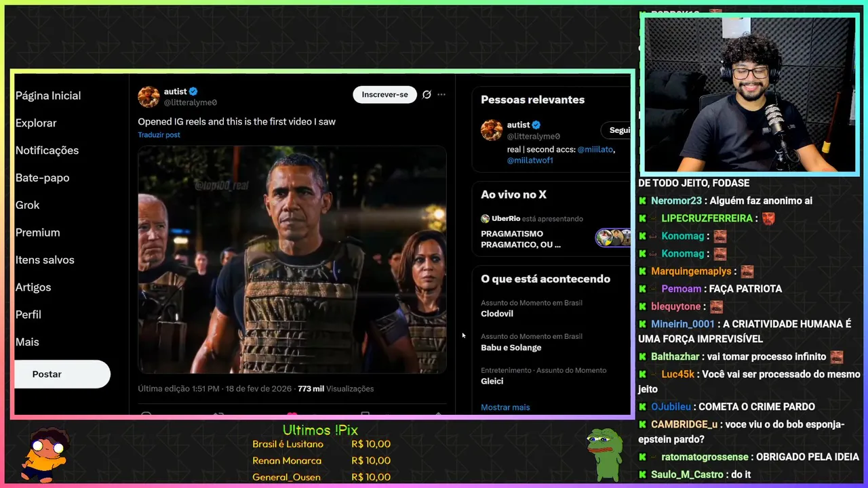The width and height of the screenshot is (868, 488).
Task: Open the @litteralyme0 handle in the post
Action: point(191,103)
